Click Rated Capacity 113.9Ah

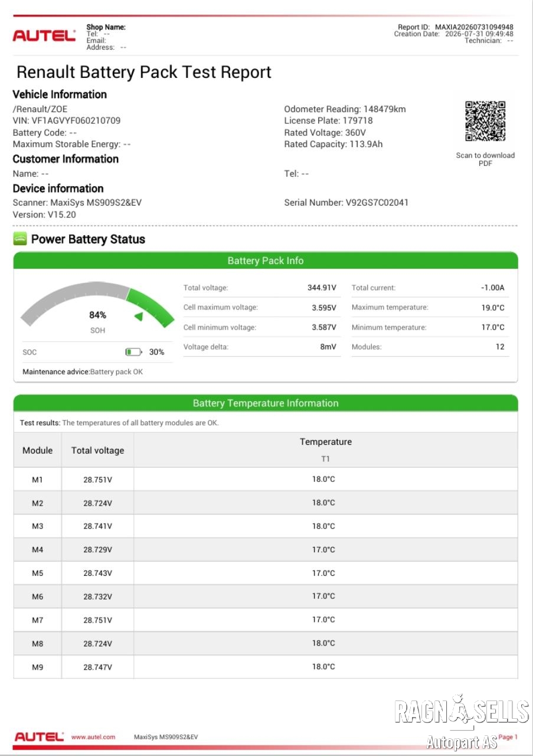click(x=333, y=144)
